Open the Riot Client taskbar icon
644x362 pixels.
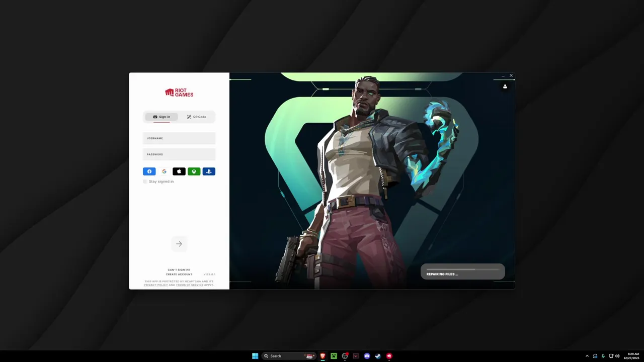pyautogui.click(x=389, y=356)
